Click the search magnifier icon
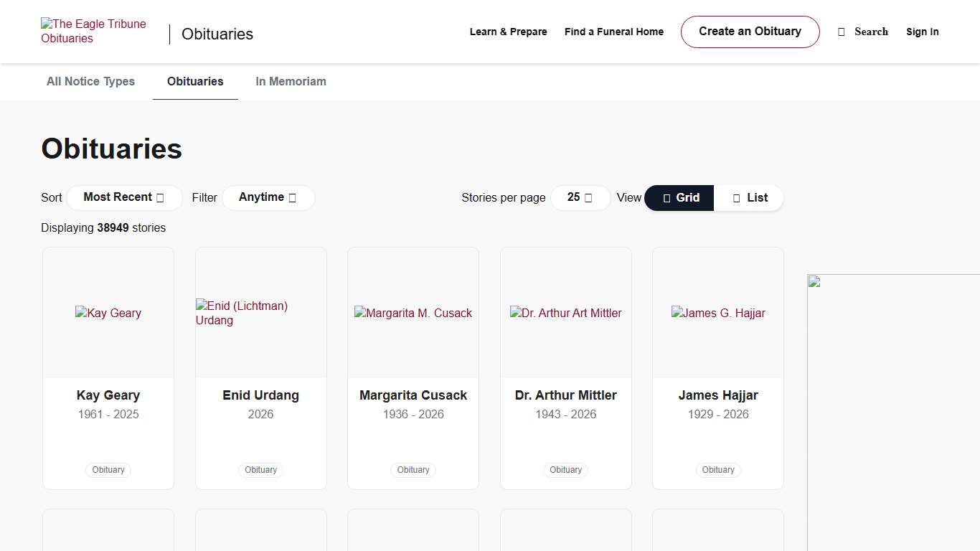The width and height of the screenshot is (980, 551). tap(842, 32)
